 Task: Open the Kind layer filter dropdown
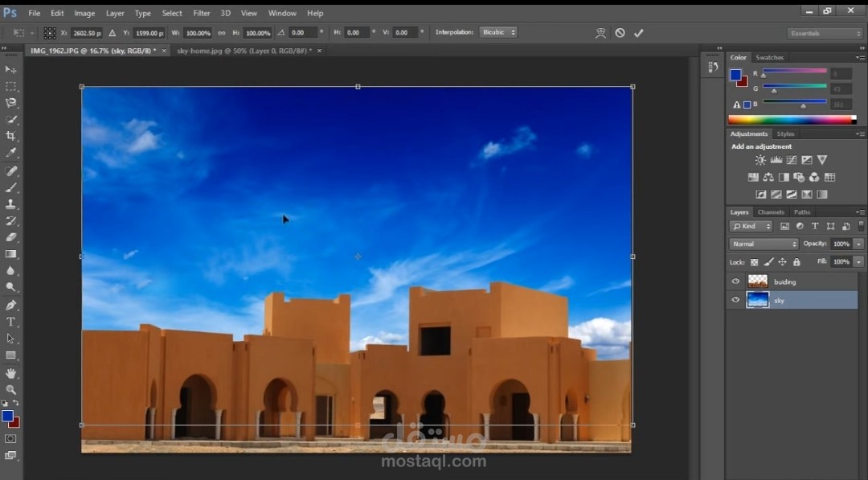pyautogui.click(x=750, y=226)
